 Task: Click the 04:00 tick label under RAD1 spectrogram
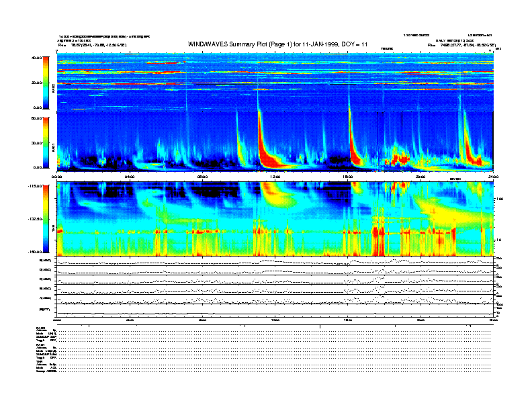click(130, 177)
